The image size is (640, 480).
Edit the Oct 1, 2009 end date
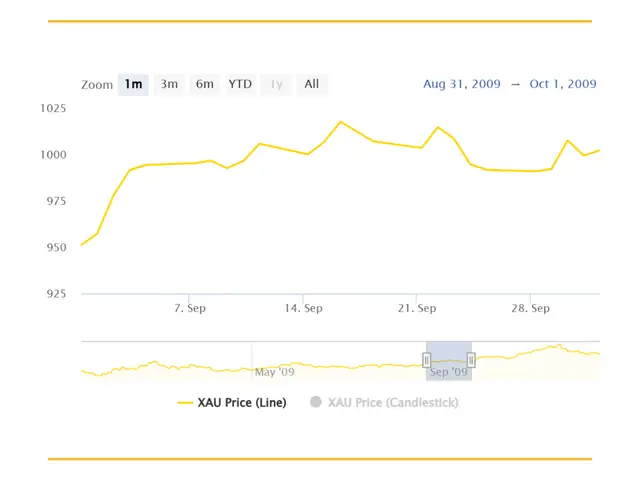pyautogui.click(x=563, y=84)
